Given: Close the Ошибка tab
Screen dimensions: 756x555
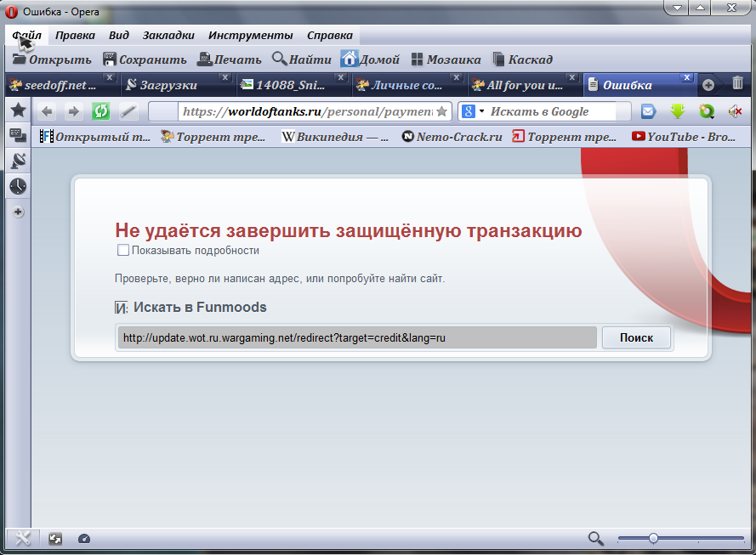Looking at the screenshot, I should 687,77.
